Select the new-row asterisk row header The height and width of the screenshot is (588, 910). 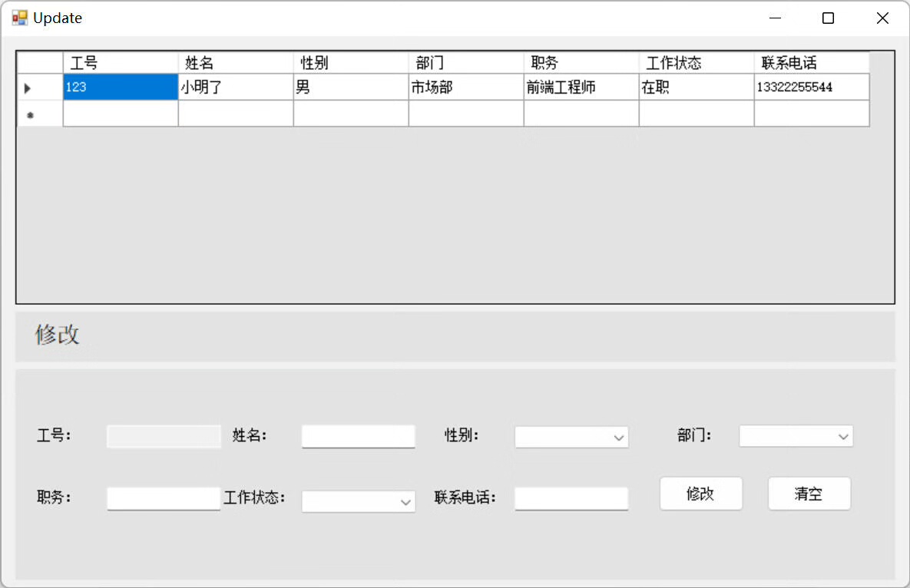(40, 114)
